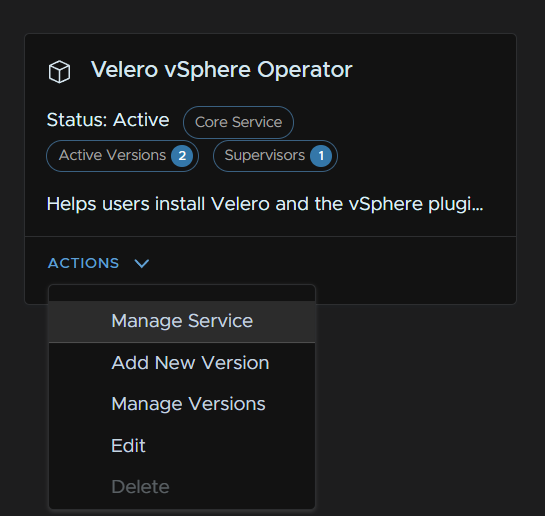This screenshot has width=545, height=516.
Task: Click the cube service icon
Action: 59,72
